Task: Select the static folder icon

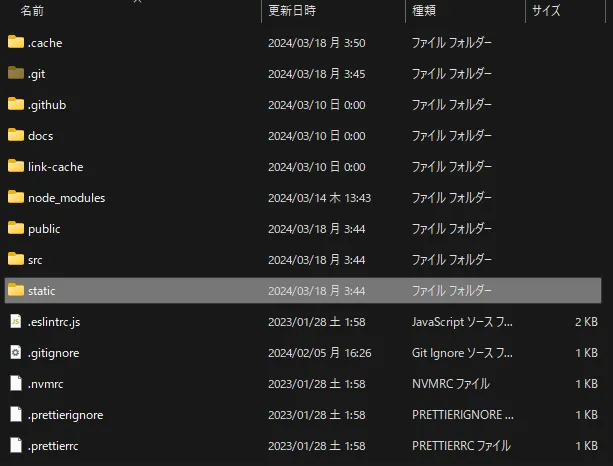Action: pos(15,290)
